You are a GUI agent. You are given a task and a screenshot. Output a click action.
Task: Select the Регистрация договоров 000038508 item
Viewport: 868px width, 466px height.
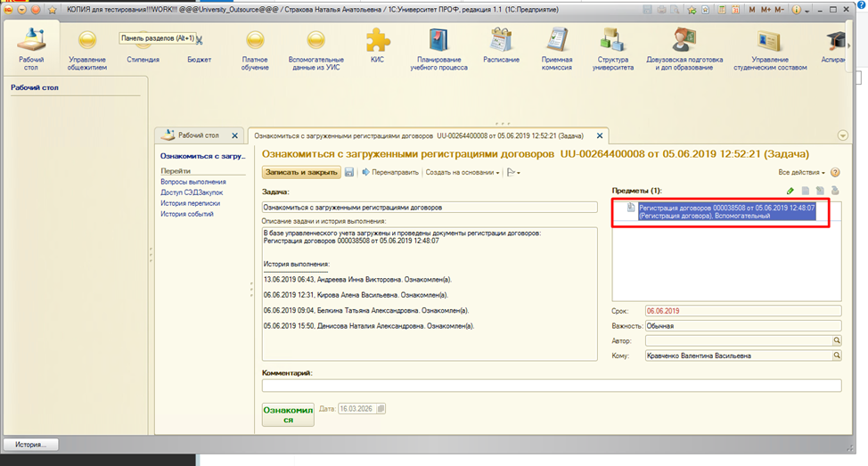(726, 211)
